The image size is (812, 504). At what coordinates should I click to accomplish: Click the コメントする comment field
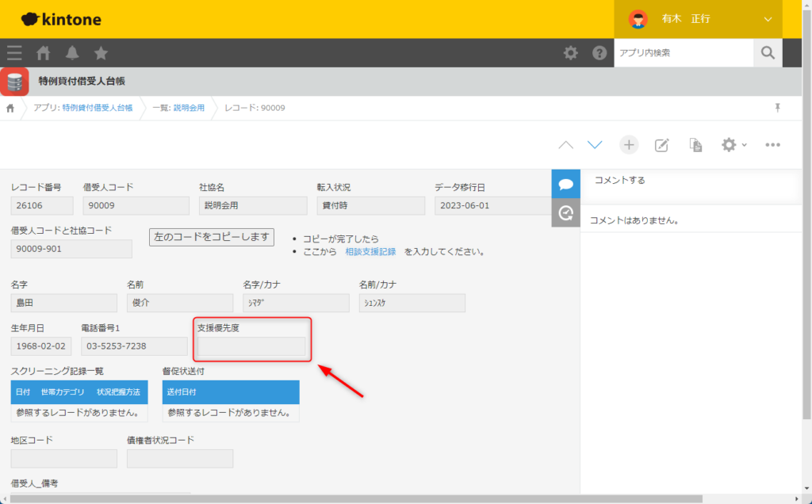click(690, 181)
